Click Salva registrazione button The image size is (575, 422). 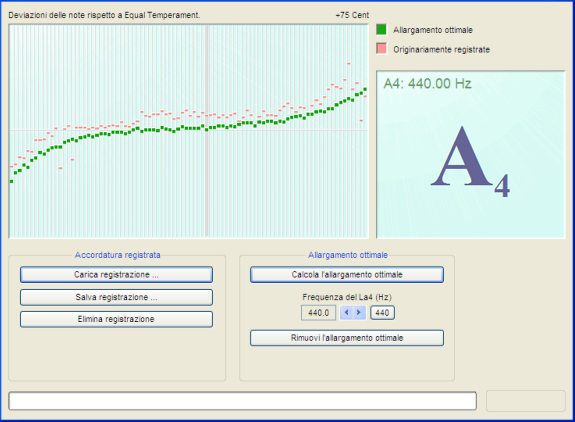[116, 297]
